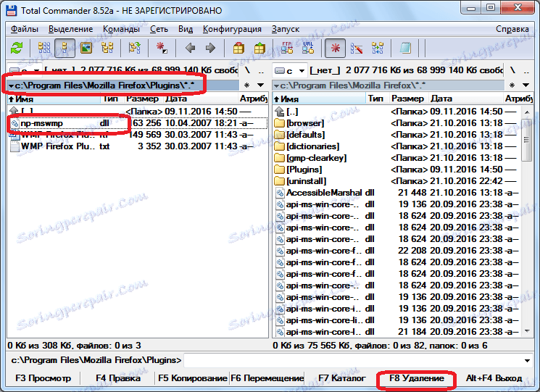Sort right panel by Имя column
540x392 pixels.
[319, 99]
